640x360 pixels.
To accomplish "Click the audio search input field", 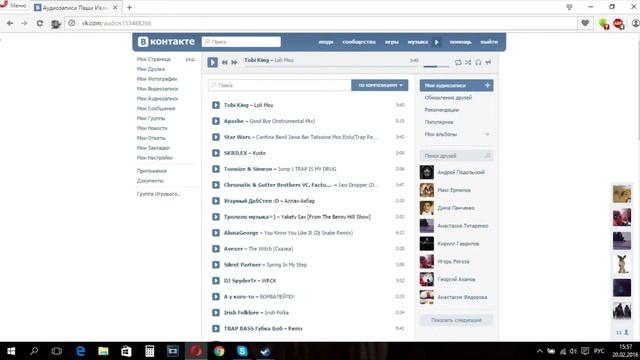I will click(x=280, y=85).
